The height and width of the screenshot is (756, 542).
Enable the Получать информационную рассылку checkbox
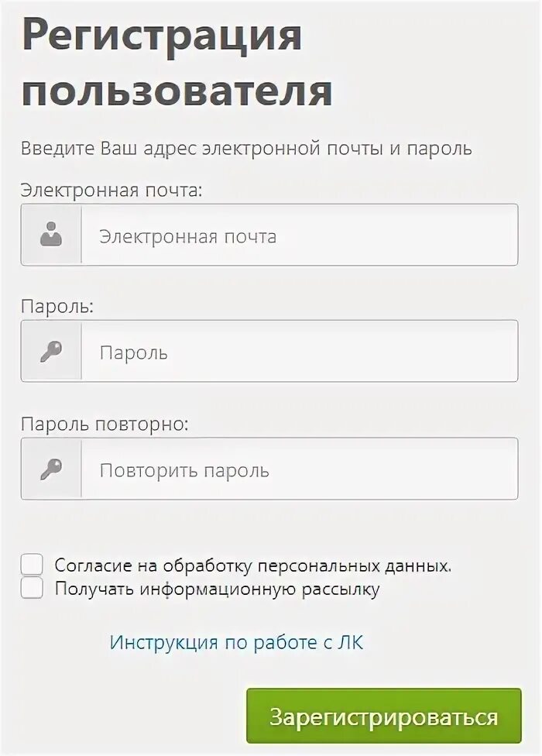(x=32, y=589)
